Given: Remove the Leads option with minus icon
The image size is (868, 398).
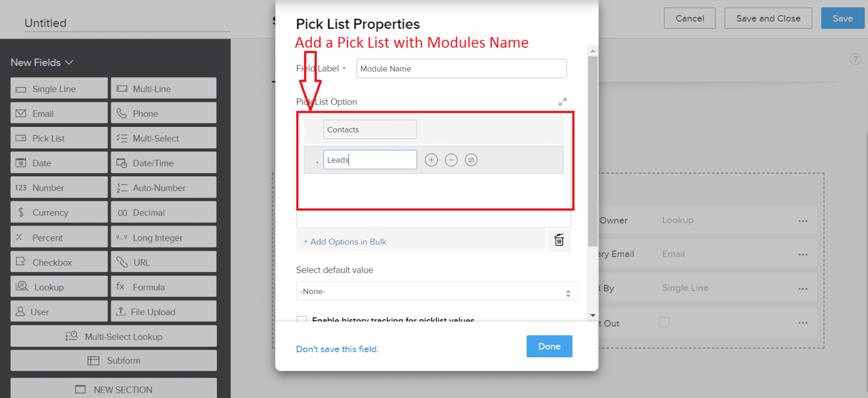Looking at the screenshot, I should 451,160.
